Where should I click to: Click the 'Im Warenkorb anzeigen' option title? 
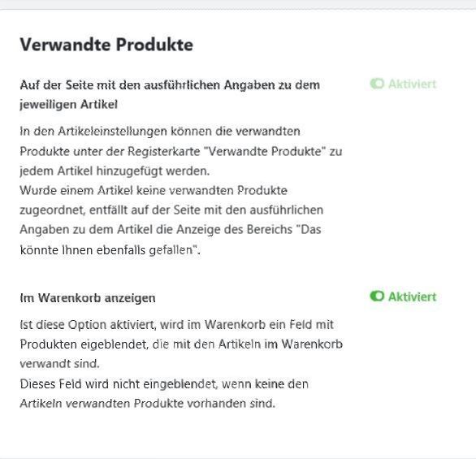pos(88,298)
